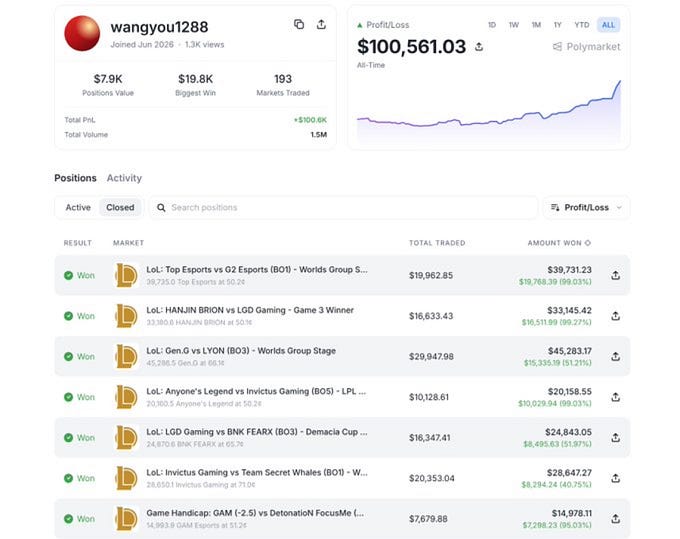Image resolution: width=680 pixels, height=539 pixels.
Task: Select the 1M profit range
Action: pos(536,25)
